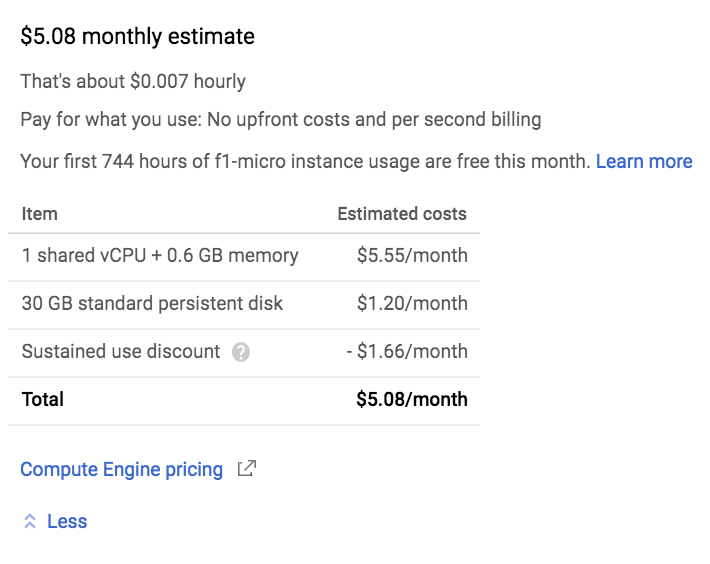Select the 30 GB standard persistent disk row

[x=244, y=305]
